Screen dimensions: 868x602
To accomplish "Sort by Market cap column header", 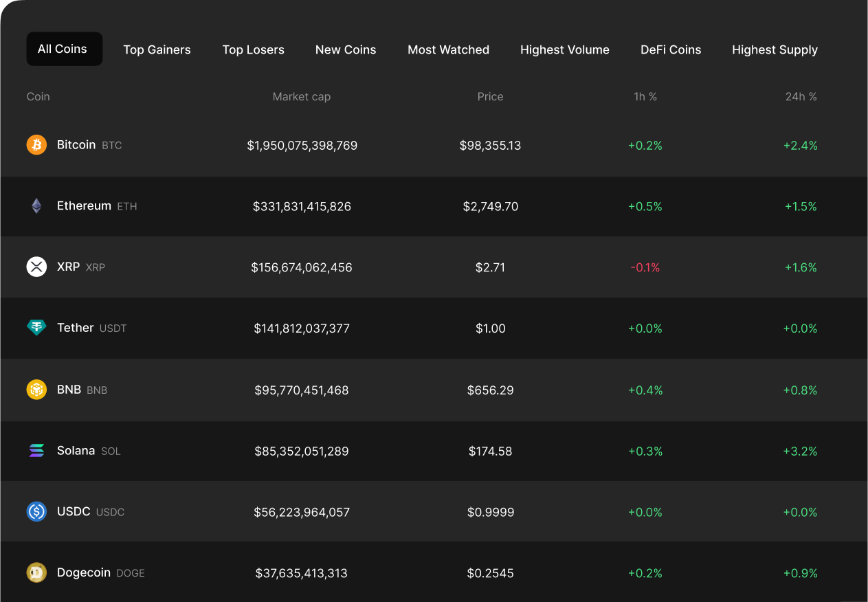I will (x=302, y=97).
